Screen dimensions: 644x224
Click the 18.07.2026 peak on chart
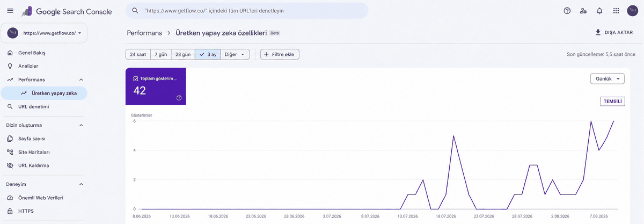[x=453, y=136]
